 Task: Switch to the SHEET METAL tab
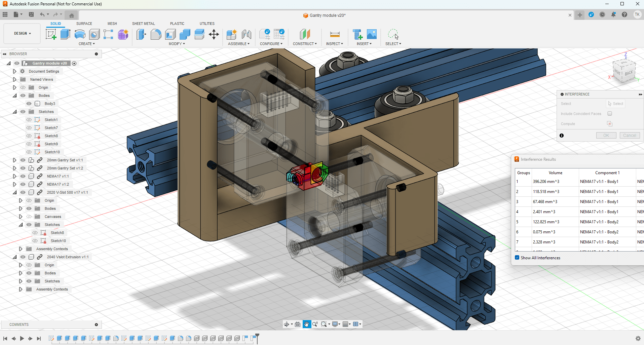coord(144,24)
